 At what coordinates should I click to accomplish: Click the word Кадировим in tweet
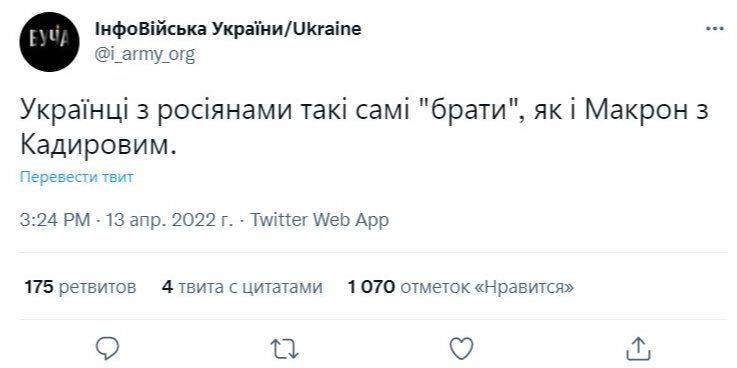pyautogui.click(x=98, y=146)
